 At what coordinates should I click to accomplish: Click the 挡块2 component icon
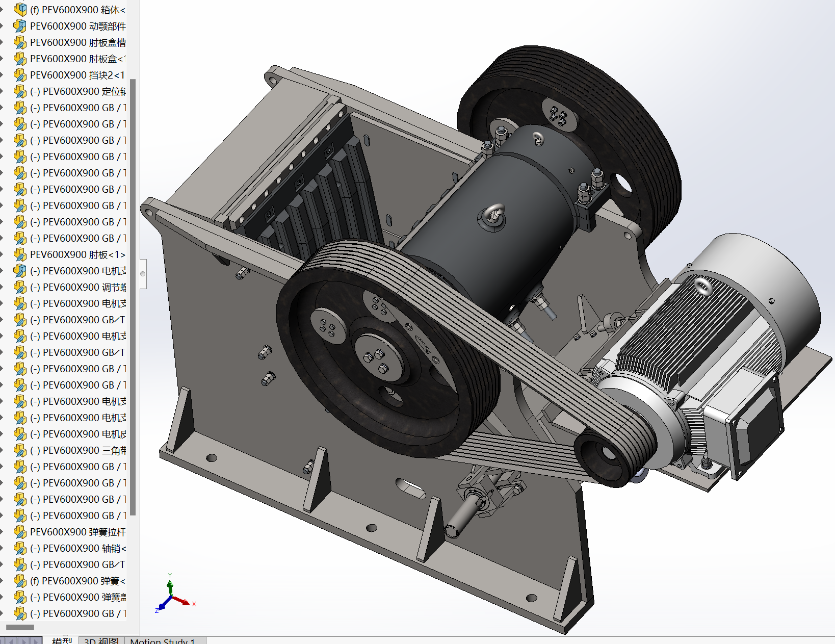click(x=20, y=75)
